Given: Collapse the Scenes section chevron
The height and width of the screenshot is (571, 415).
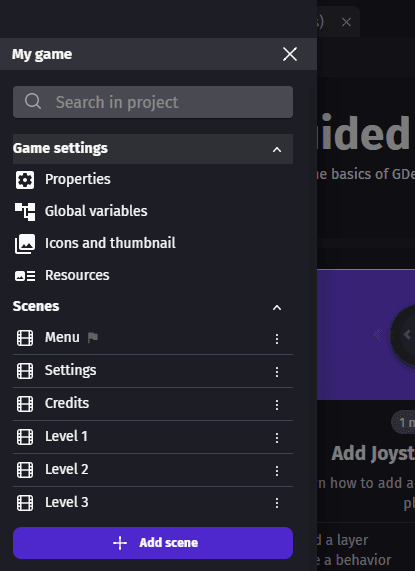Looking at the screenshot, I should coord(277,308).
